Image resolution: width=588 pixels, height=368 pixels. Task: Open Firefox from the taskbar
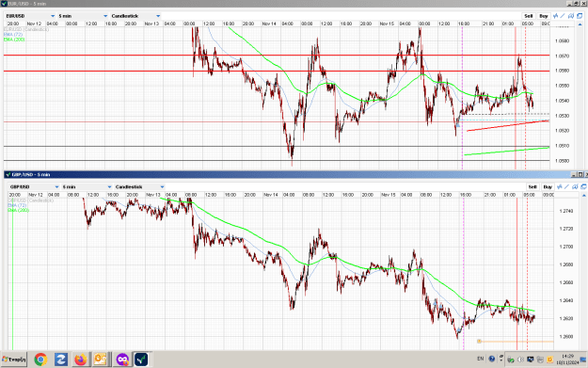80,360
